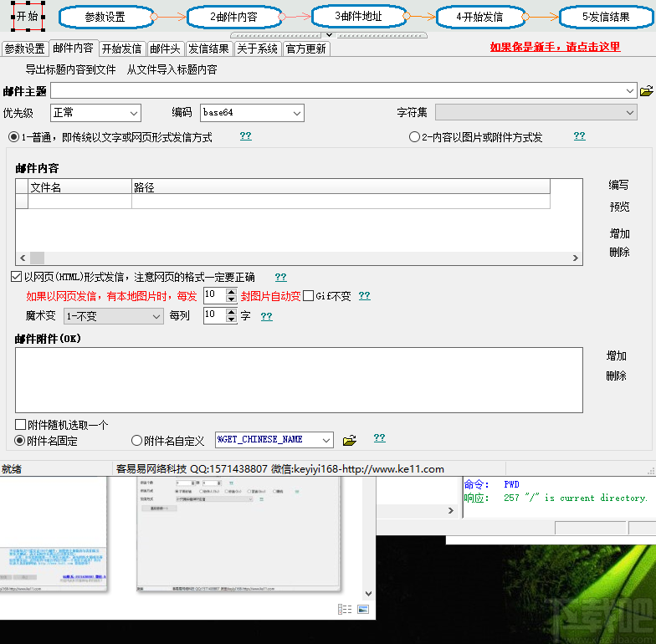The image size is (656, 644).
Task: Select 附件名固定 radio button
Action: (20, 440)
